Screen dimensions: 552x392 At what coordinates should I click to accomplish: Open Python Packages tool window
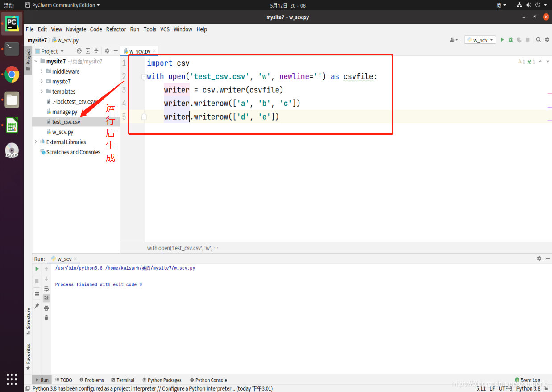162,380
